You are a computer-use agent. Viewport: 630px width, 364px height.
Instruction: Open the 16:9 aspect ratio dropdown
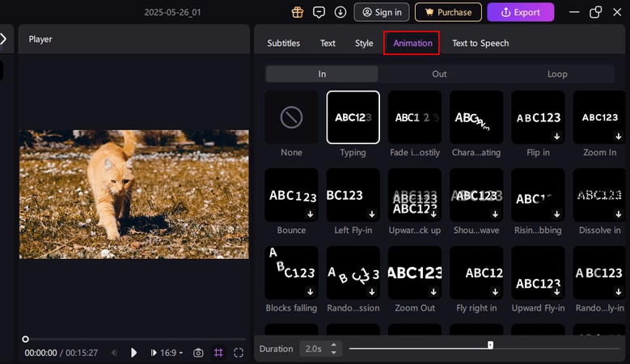point(171,353)
